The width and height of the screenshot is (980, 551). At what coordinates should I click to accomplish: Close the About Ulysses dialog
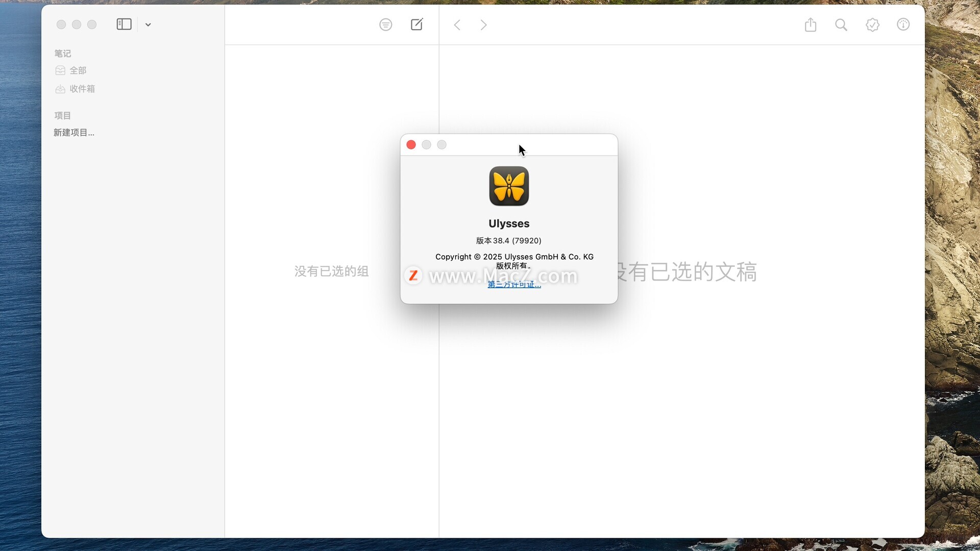(411, 145)
